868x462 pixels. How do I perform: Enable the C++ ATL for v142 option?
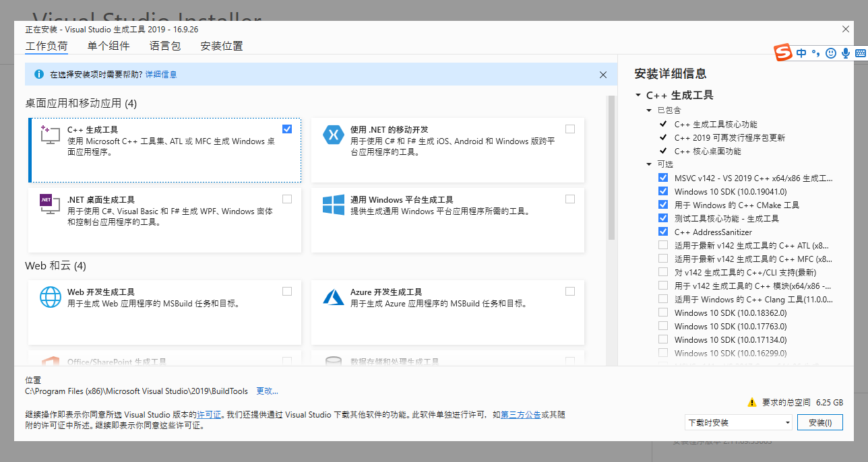coord(663,245)
